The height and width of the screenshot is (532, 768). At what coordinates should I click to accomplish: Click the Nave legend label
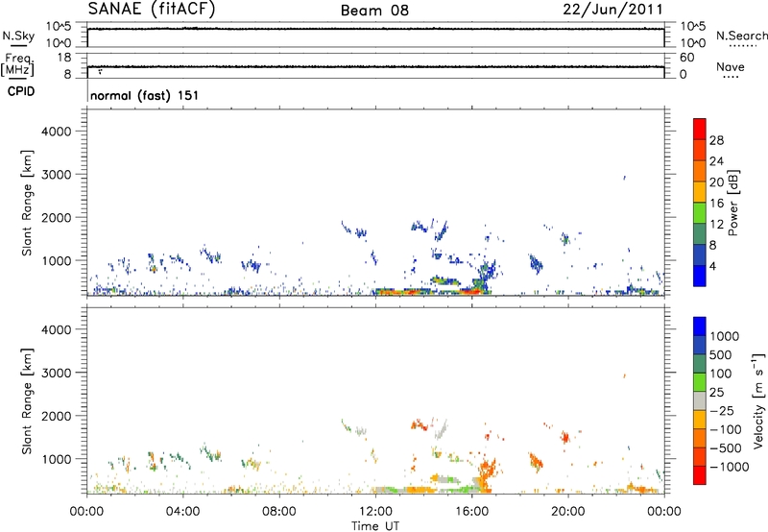[x=731, y=67]
